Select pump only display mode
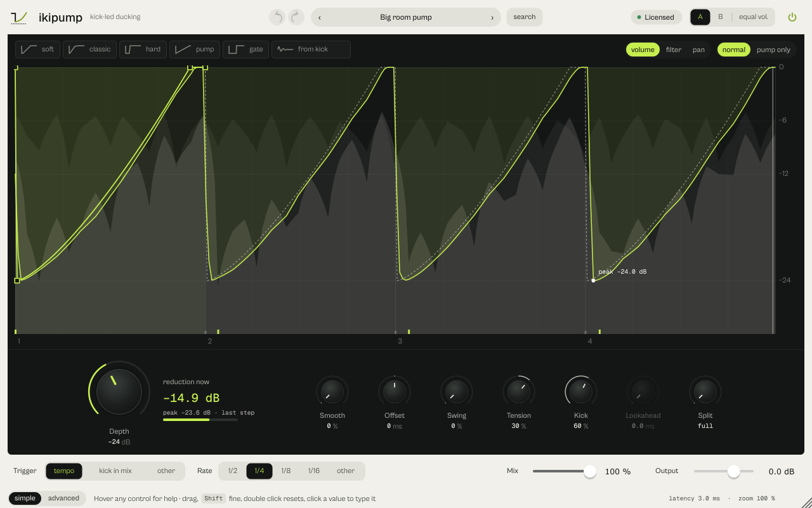Screen dimensions: 812x508 [773, 50]
